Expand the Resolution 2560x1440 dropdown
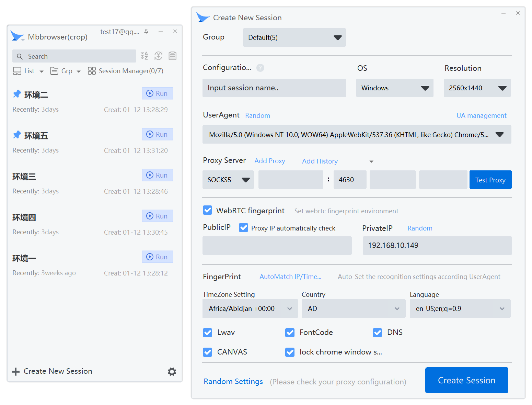 pos(477,88)
